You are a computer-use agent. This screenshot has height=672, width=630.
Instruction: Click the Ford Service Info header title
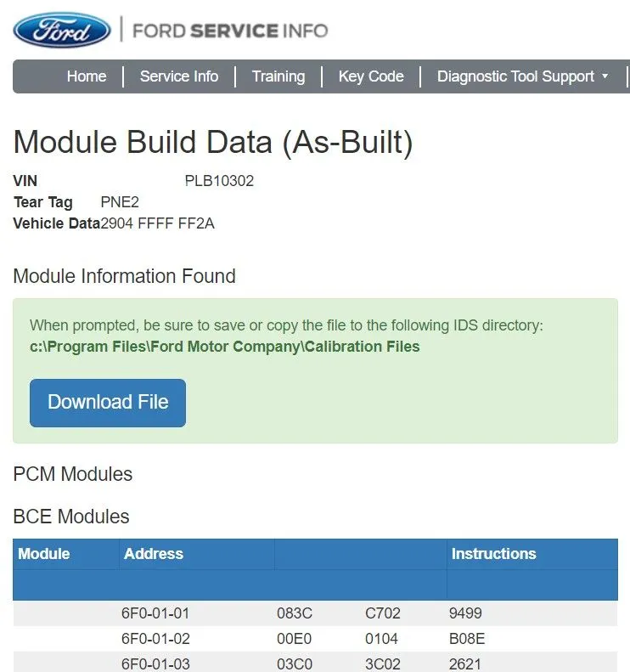point(230,31)
